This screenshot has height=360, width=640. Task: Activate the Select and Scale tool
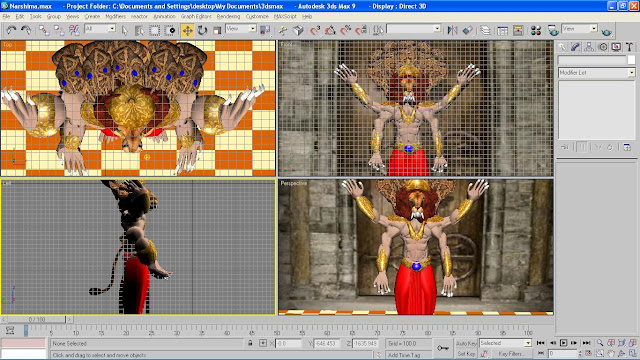[x=217, y=30]
